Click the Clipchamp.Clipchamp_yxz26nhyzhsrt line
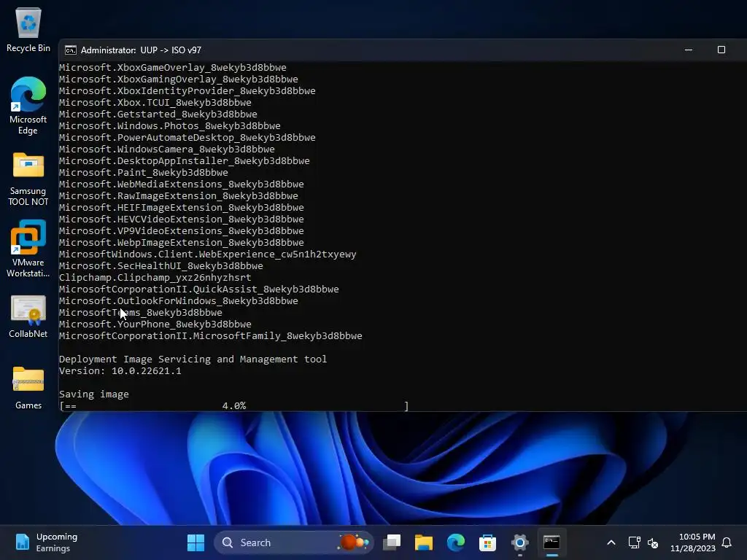The height and width of the screenshot is (560, 747). tap(155, 278)
